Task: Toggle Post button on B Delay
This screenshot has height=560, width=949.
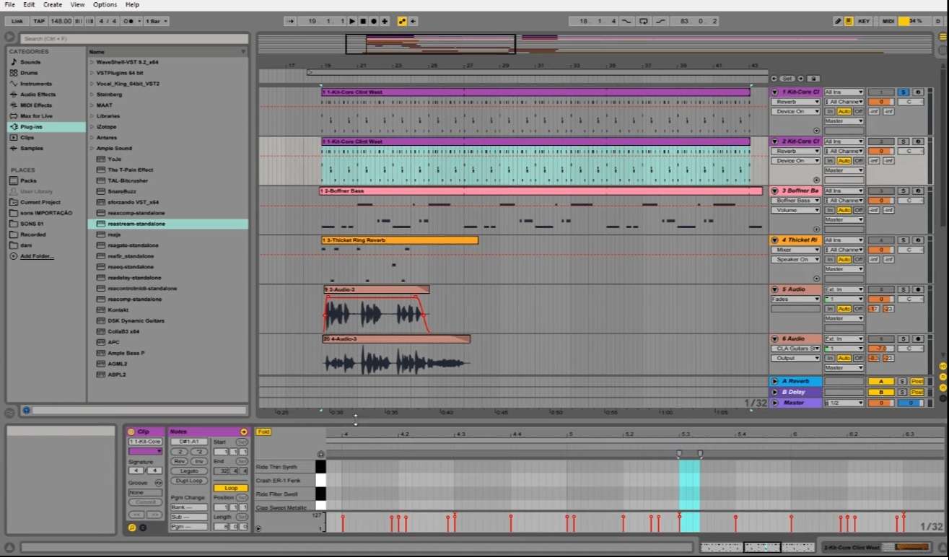Action: (x=917, y=392)
